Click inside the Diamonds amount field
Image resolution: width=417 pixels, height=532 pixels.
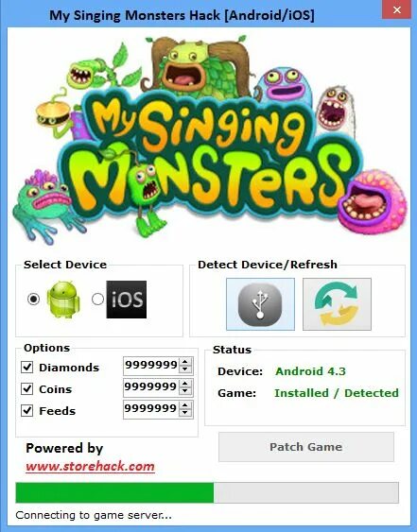click(151, 366)
